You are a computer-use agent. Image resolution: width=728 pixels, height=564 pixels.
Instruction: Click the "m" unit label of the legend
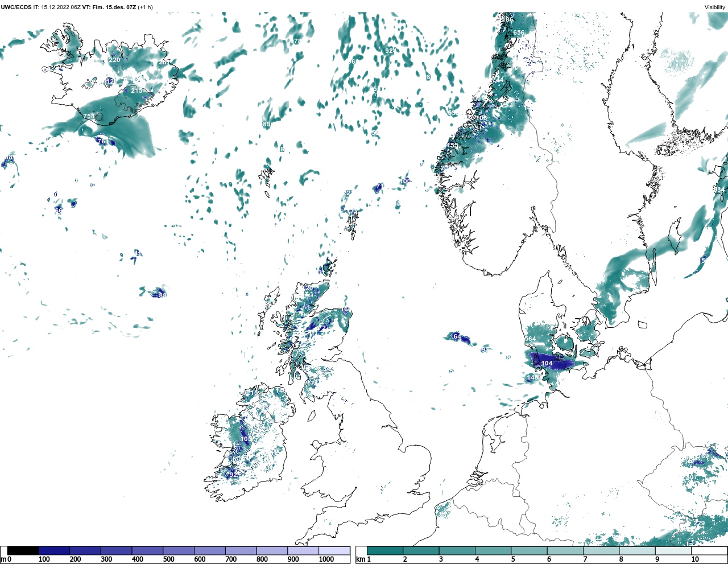point(3,559)
